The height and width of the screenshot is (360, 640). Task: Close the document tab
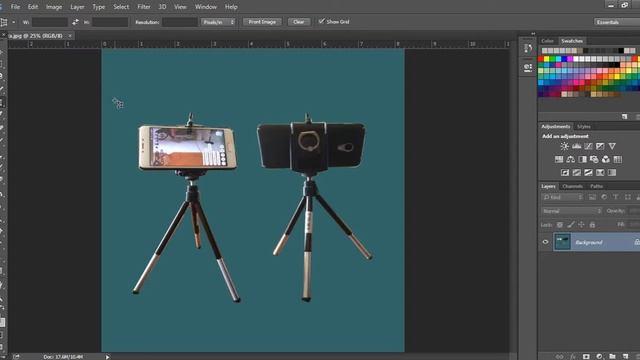(x=70, y=36)
